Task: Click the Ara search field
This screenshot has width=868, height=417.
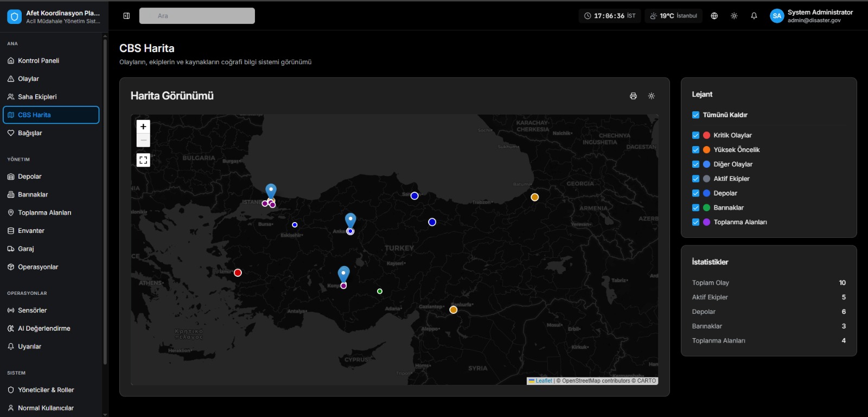Action: 197,16
